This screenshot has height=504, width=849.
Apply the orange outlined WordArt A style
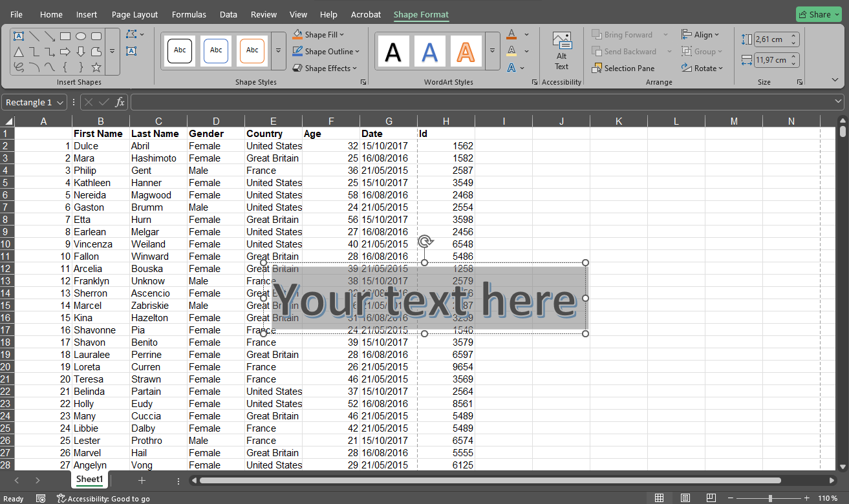point(466,50)
